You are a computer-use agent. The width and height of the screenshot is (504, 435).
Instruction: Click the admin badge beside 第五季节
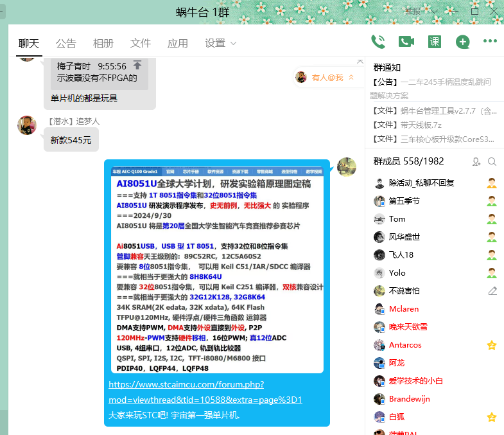coord(491,201)
